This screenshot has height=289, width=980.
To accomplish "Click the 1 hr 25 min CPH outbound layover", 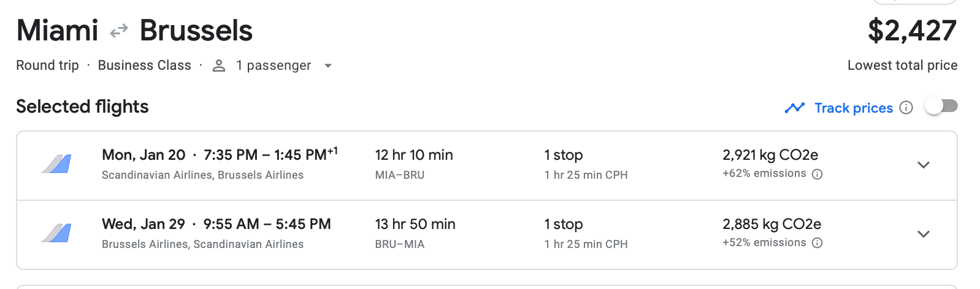I will [586, 175].
